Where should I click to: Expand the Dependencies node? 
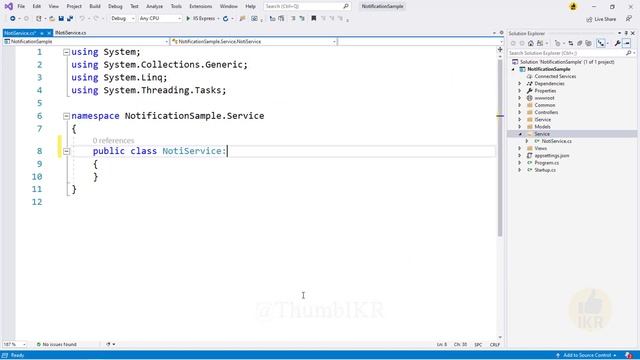point(520,84)
